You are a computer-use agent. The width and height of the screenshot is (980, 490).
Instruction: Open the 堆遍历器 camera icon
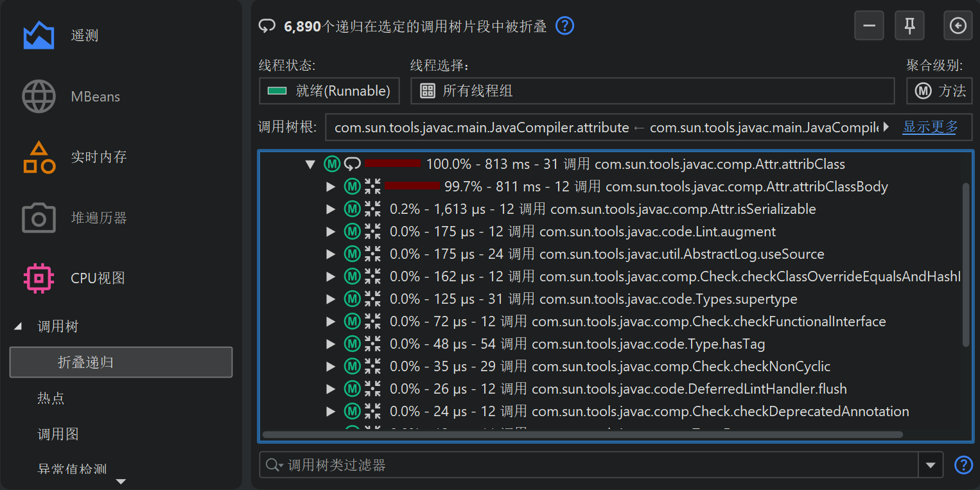(x=39, y=218)
